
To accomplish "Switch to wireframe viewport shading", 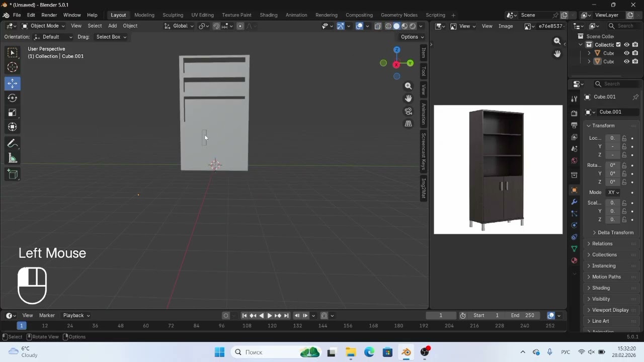I will [388, 26].
